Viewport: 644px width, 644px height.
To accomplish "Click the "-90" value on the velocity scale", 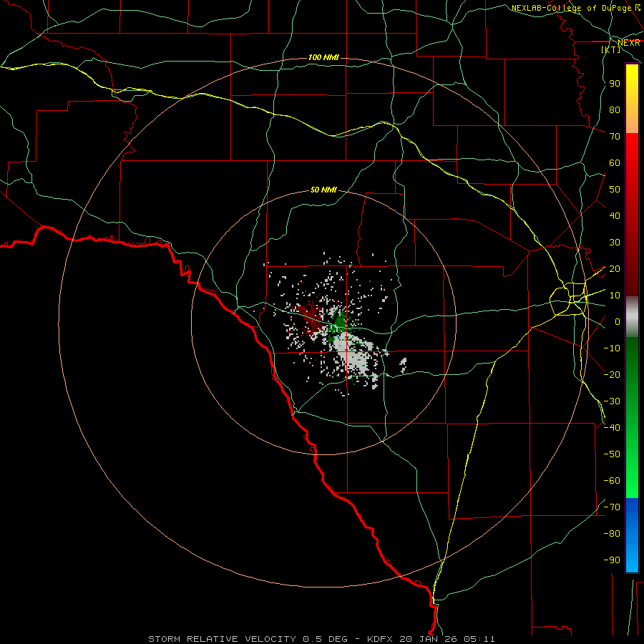I will click(x=612, y=560).
